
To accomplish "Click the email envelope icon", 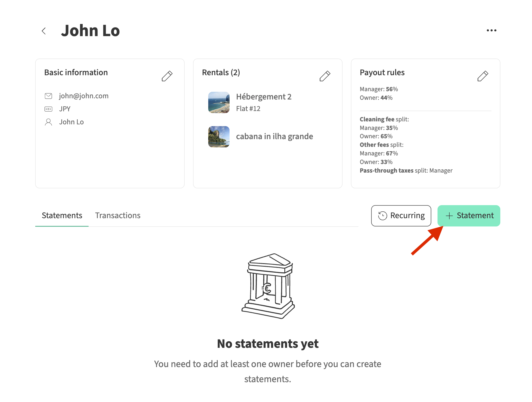I will (48, 96).
